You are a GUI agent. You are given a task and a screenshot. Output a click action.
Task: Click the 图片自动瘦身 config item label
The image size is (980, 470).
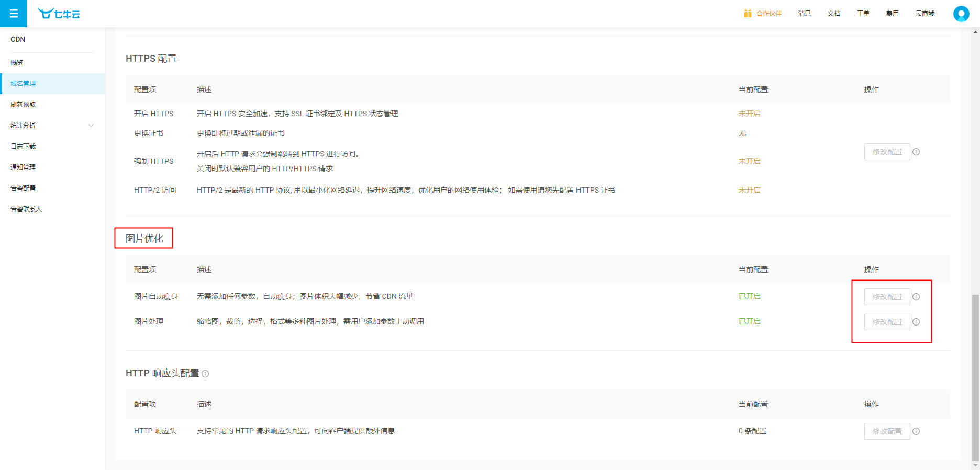pyautogui.click(x=156, y=296)
